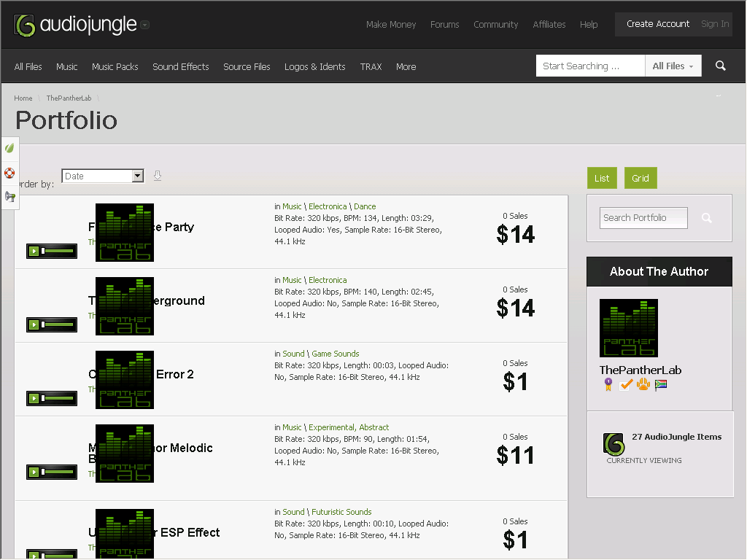The image size is (747, 560).
Task: Open the Underground track thumbnail
Action: point(124,306)
